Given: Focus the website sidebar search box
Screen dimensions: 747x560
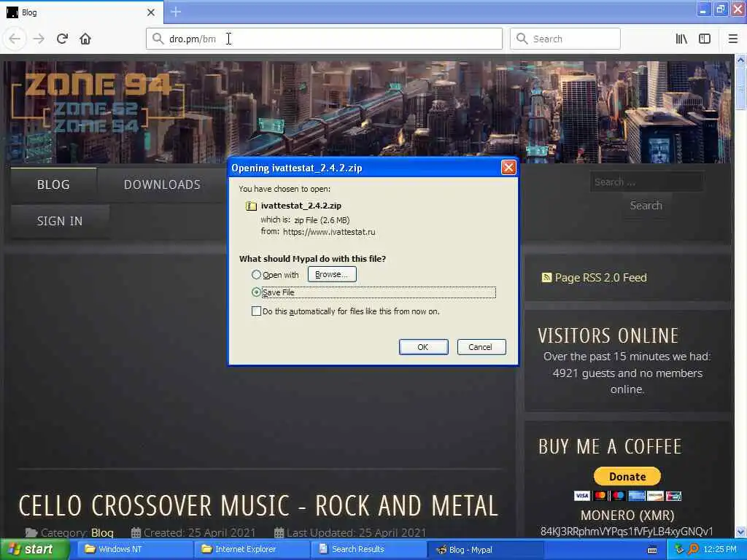Looking at the screenshot, I should [646, 182].
